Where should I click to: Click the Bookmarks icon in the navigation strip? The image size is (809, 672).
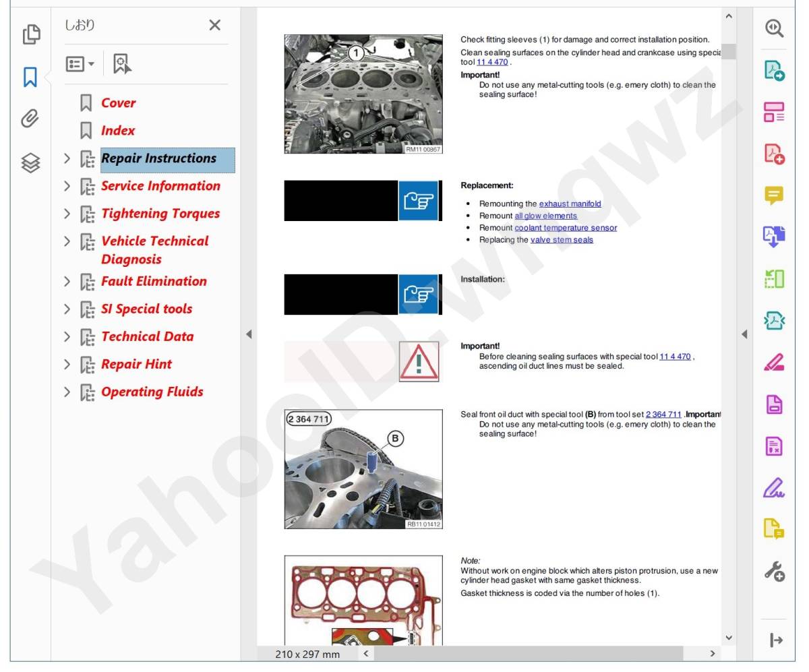(x=30, y=77)
